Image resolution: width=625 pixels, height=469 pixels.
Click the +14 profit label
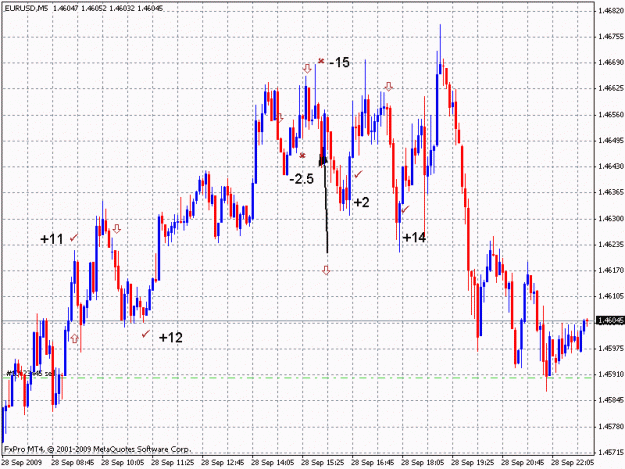tap(415, 237)
